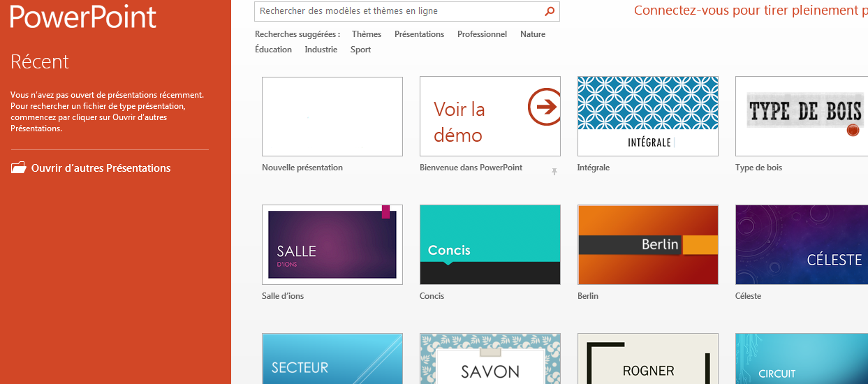The image size is (868, 384).
Task: Click the Salle d'ions caption
Action: [x=283, y=296]
